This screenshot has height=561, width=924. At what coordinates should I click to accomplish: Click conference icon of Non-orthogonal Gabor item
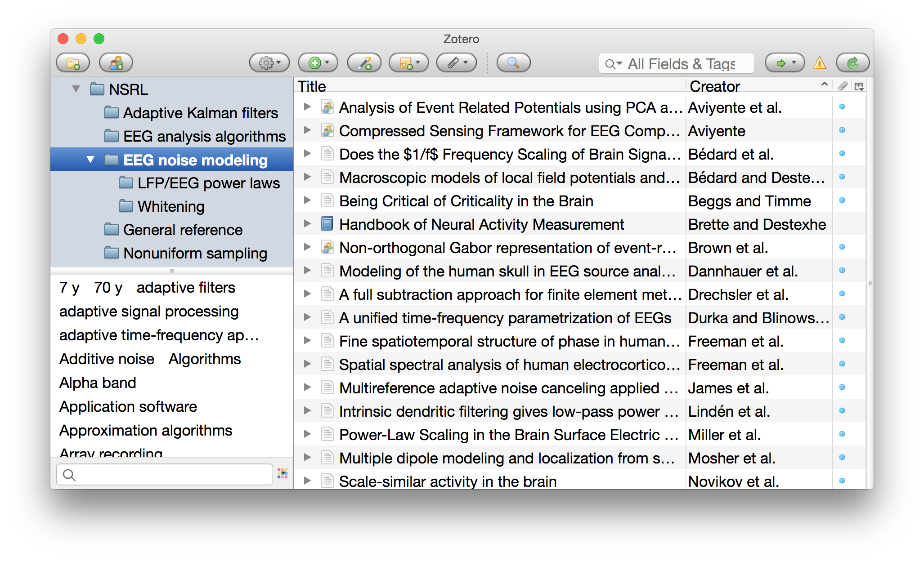(x=327, y=247)
